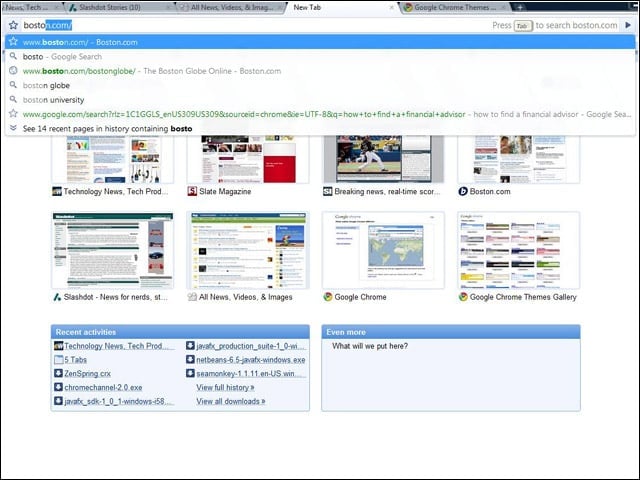Open 5 Tabs recent activity link
640x480 pixels.
click(x=76, y=360)
